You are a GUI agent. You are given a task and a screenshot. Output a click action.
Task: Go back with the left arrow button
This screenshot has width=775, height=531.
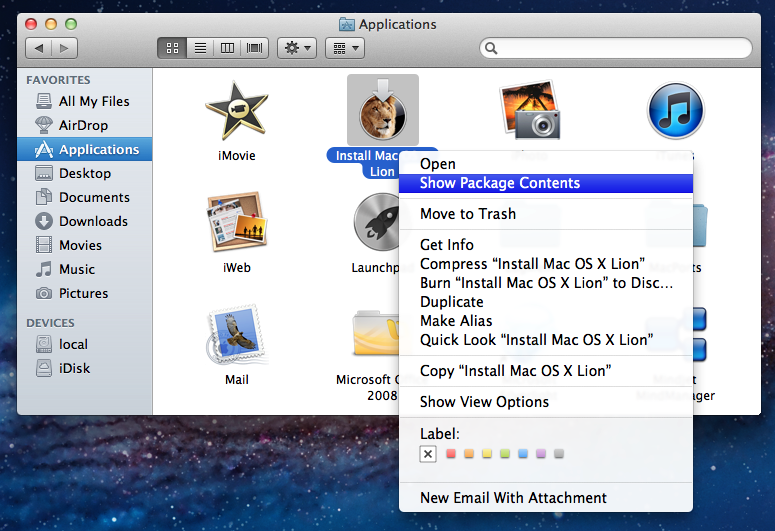[39, 48]
